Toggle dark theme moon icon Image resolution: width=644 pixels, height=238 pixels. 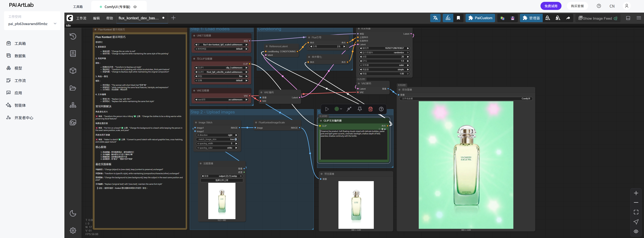tap(73, 213)
